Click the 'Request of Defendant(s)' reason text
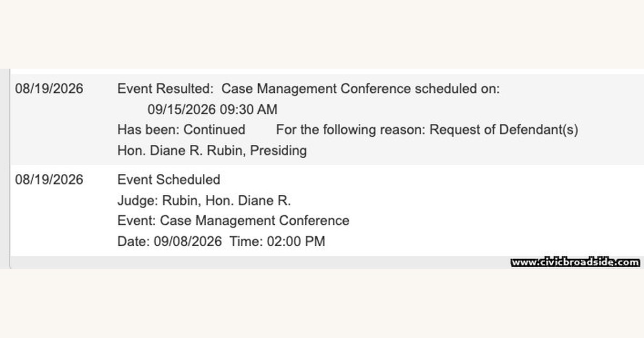The width and height of the screenshot is (644, 338). pos(504,130)
